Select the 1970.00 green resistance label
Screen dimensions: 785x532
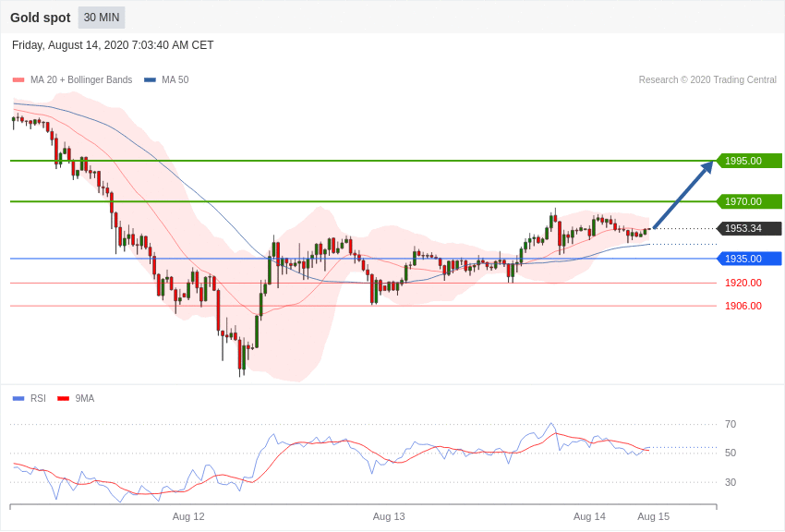click(x=750, y=201)
